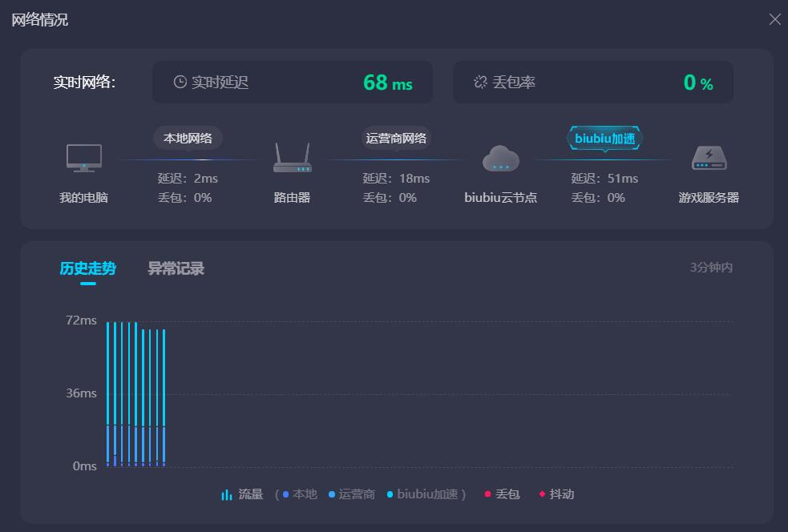The image size is (788, 532).
Task: Click the traffic bar chart legend icon
Action: (227, 494)
